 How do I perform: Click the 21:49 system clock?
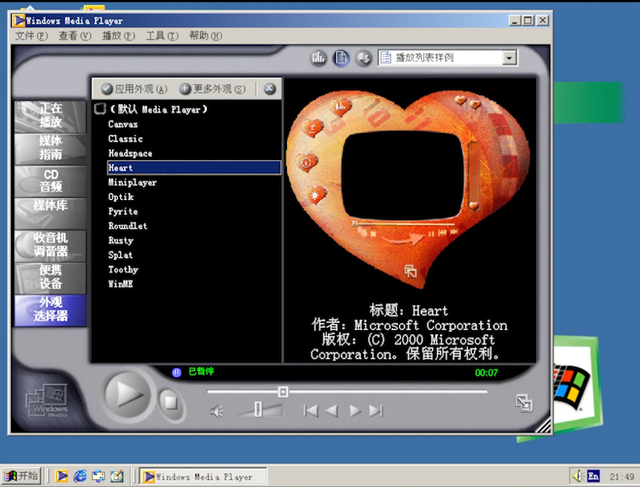tap(621, 476)
